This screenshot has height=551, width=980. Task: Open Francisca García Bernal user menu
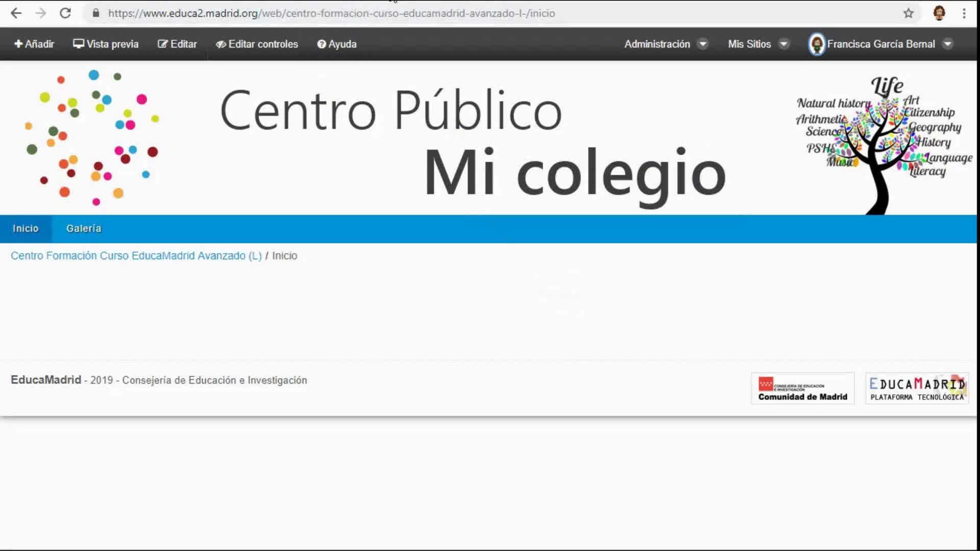click(880, 44)
